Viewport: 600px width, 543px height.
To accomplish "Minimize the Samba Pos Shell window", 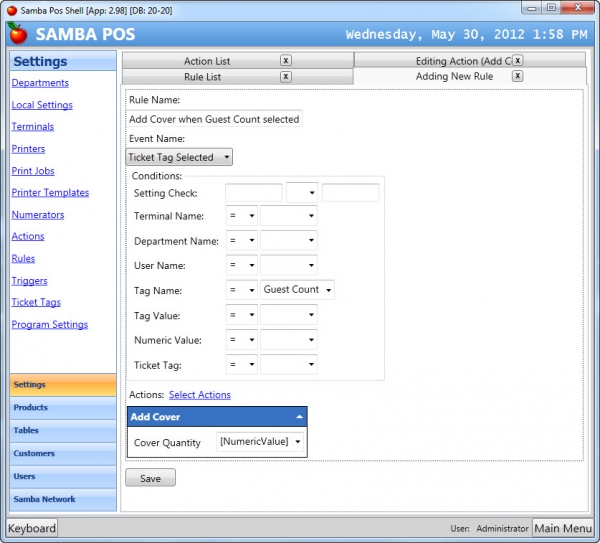I will point(532,8).
